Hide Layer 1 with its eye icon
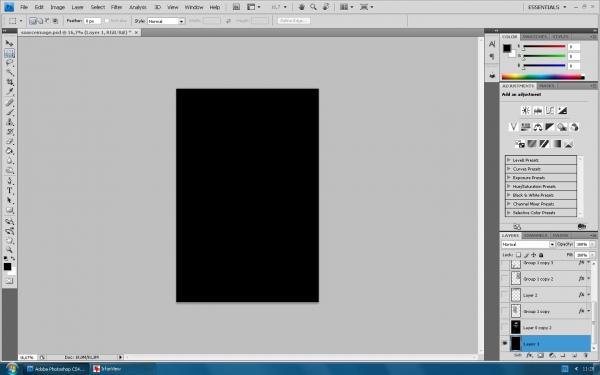 504,344
